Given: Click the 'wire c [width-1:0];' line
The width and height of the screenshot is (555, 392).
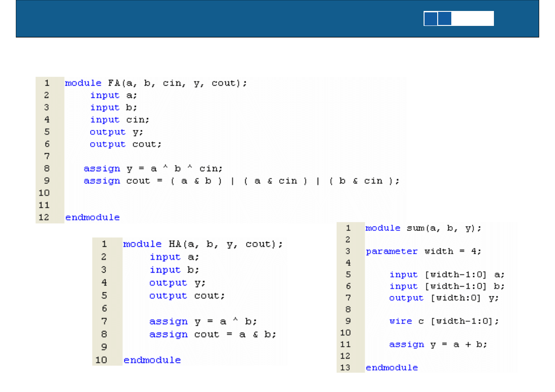Looking at the screenshot, I should pyautogui.click(x=444, y=321).
